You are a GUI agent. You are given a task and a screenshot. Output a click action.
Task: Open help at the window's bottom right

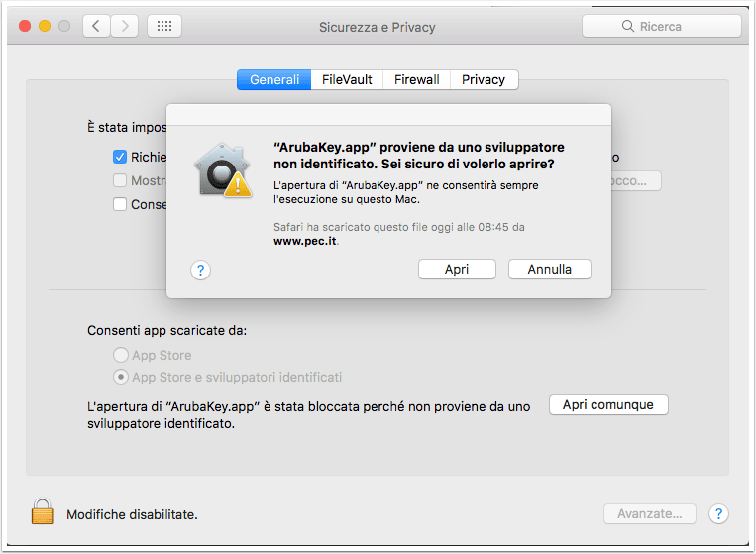tap(718, 514)
